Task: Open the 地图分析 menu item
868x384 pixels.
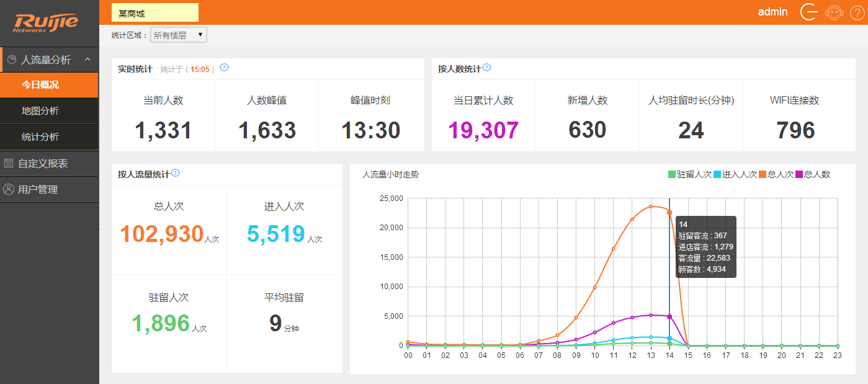Action: click(x=40, y=111)
